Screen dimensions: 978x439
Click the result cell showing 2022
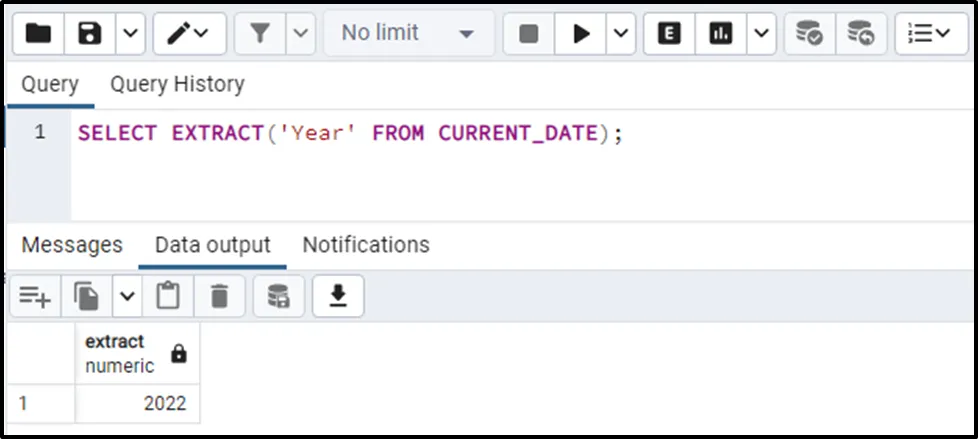click(137, 404)
